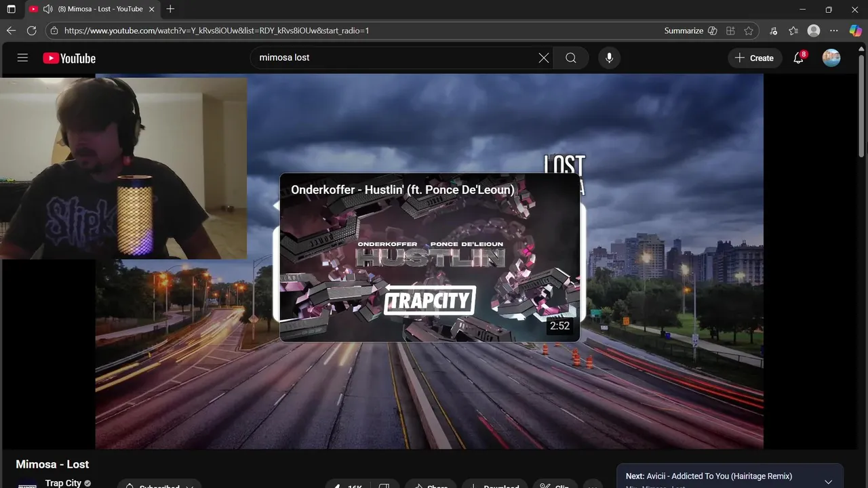Go back to previous page
The image size is (868, 488).
point(11,30)
